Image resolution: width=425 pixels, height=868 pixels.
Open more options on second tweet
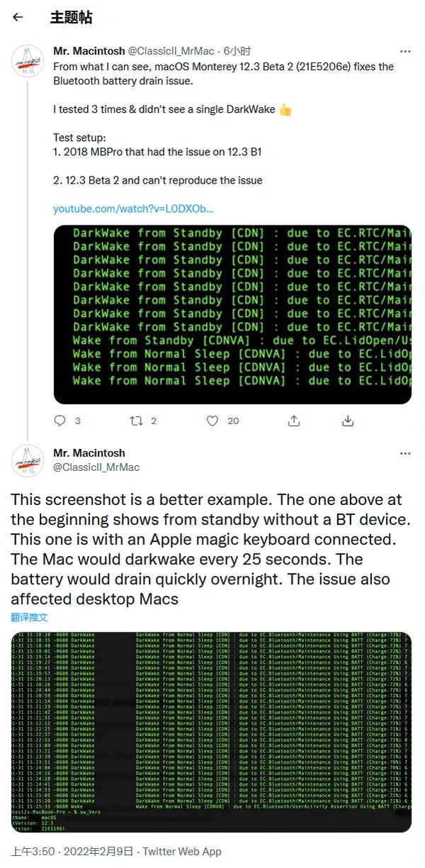click(x=405, y=453)
